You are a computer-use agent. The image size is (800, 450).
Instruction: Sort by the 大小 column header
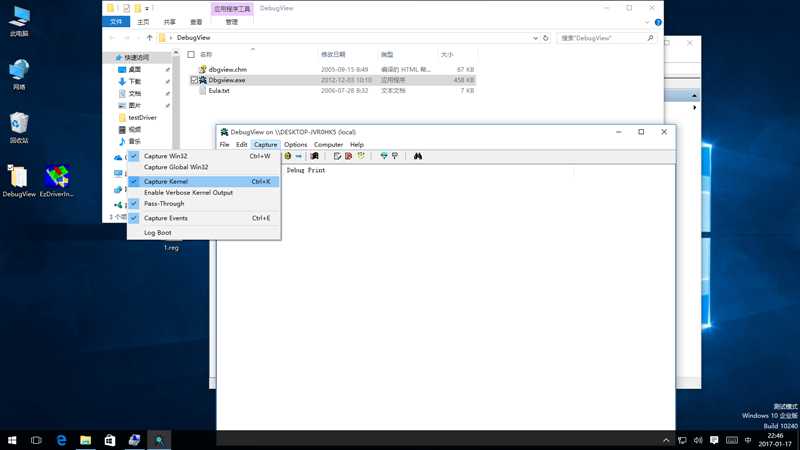[447, 55]
